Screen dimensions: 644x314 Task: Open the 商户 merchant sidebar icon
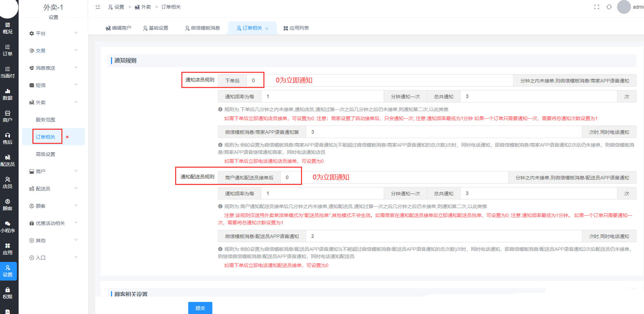pos(8,117)
